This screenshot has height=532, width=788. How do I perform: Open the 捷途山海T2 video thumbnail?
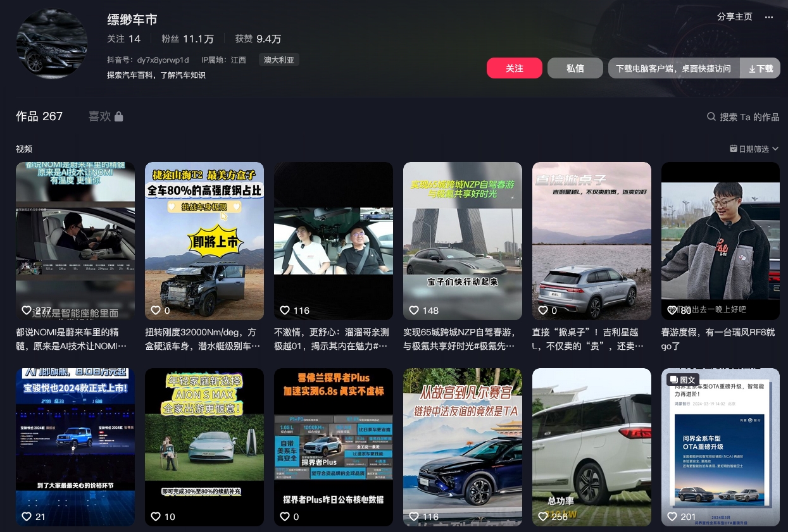[x=204, y=241]
